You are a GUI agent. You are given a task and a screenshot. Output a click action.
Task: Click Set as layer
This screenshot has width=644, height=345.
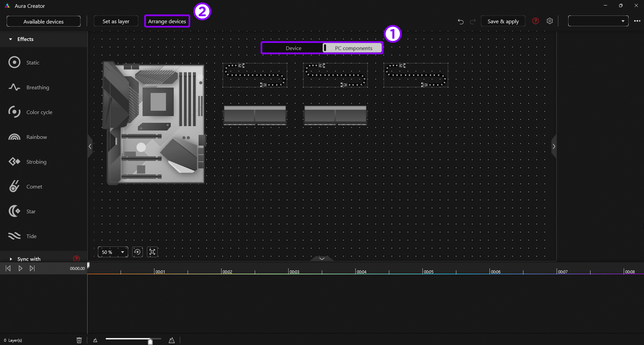pos(116,21)
